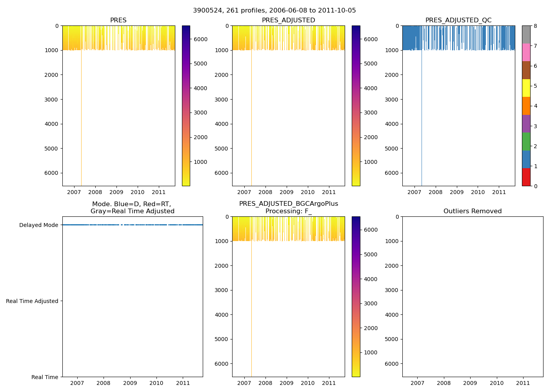The image size is (549, 392).
Task: Click the orange QC flag swatch
Action: click(x=526, y=106)
